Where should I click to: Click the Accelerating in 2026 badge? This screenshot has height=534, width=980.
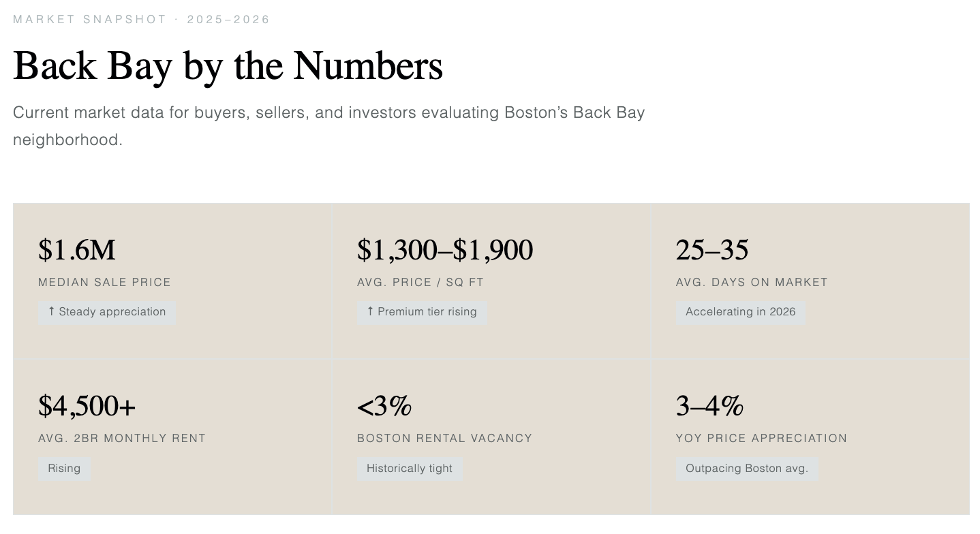740,313
